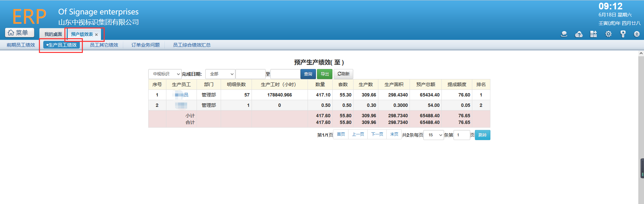The image size is (644, 204).
Task: Click the 生产工时（小时）column header
Action: [x=279, y=84]
